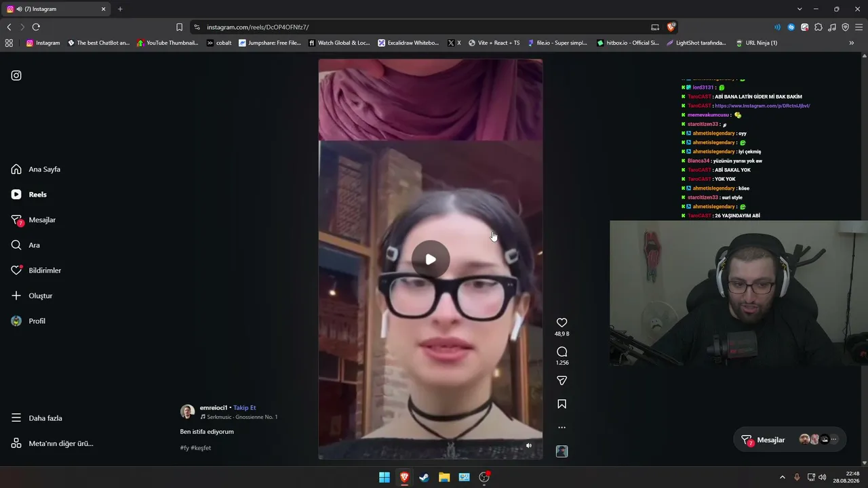Toggle the reel's sound with speaker icon
The image size is (868, 488).
click(529, 445)
